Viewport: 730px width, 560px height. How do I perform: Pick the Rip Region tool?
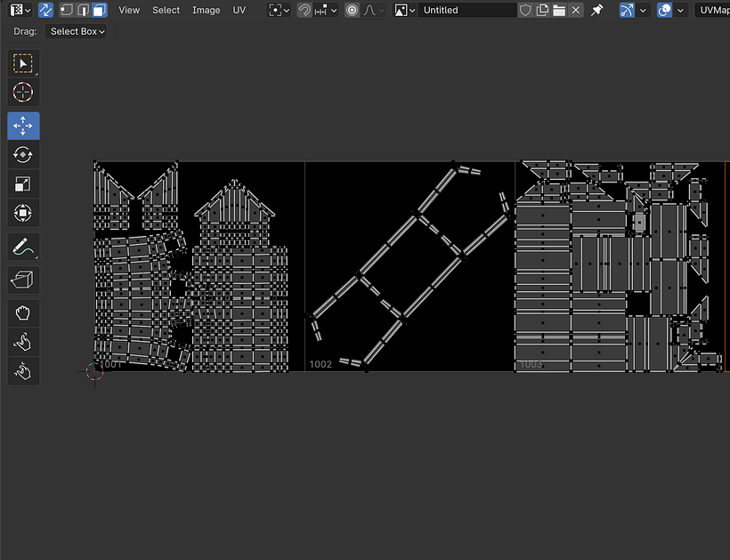pyautogui.click(x=23, y=280)
